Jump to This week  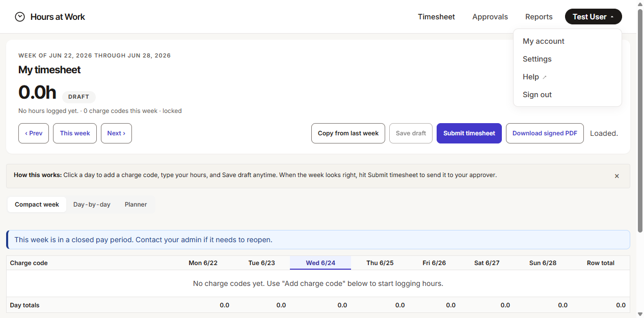[x=75, y=133]
